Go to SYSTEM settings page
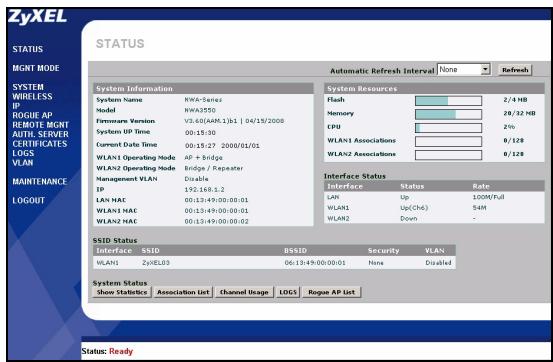The height and width of the screenshot is (362, 553). [x=28, y=87]
